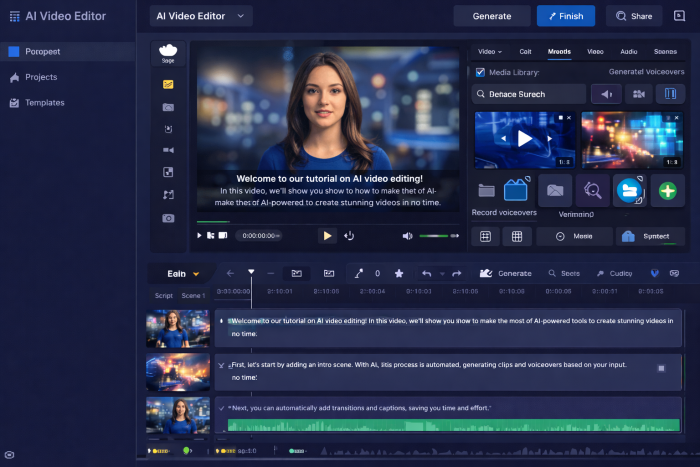Open Templates in the left sidebar
Screen dimensions: 700x467
[45, 102]
